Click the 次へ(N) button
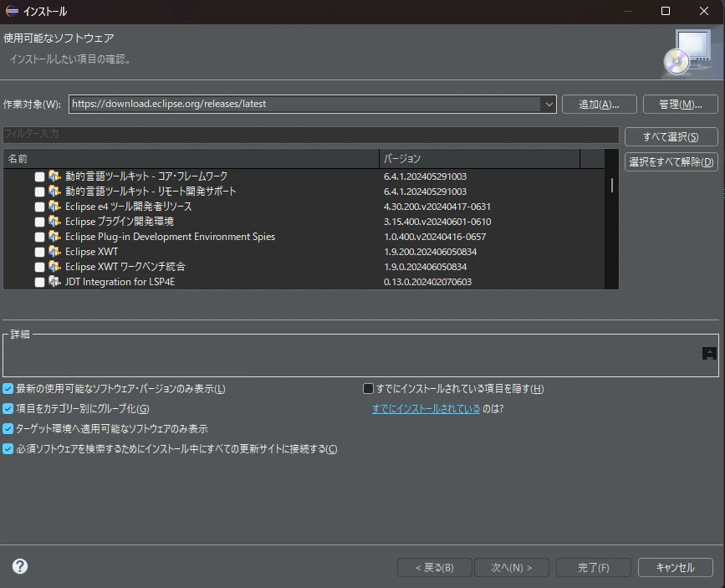This screenshot has height=588, width=725. (x=512, y=568)
